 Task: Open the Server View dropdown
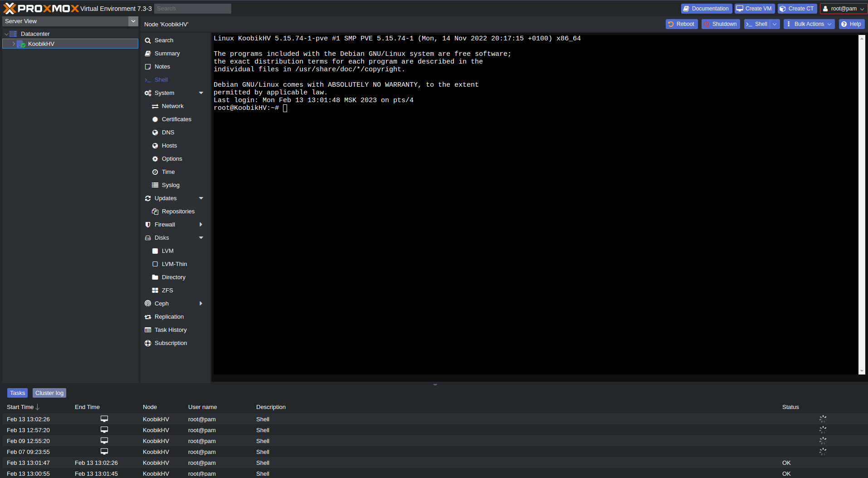coord(133,21)
